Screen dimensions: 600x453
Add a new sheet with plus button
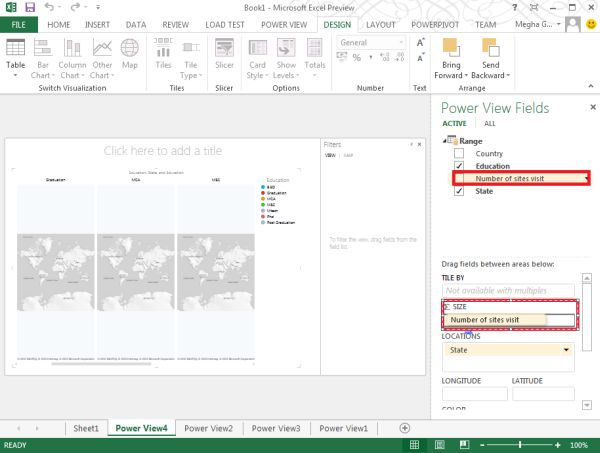point(404,428)
